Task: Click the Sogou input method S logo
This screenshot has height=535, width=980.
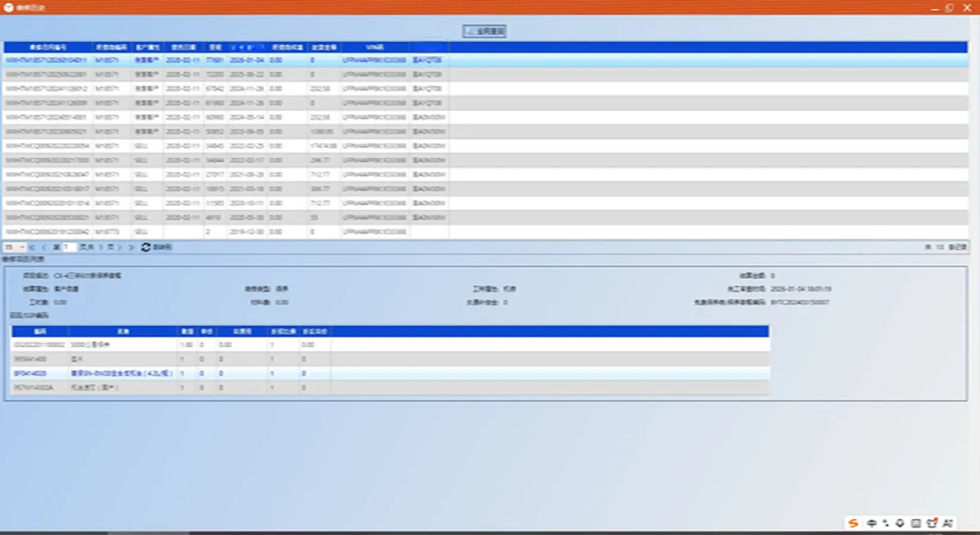Action: (853, 523)
